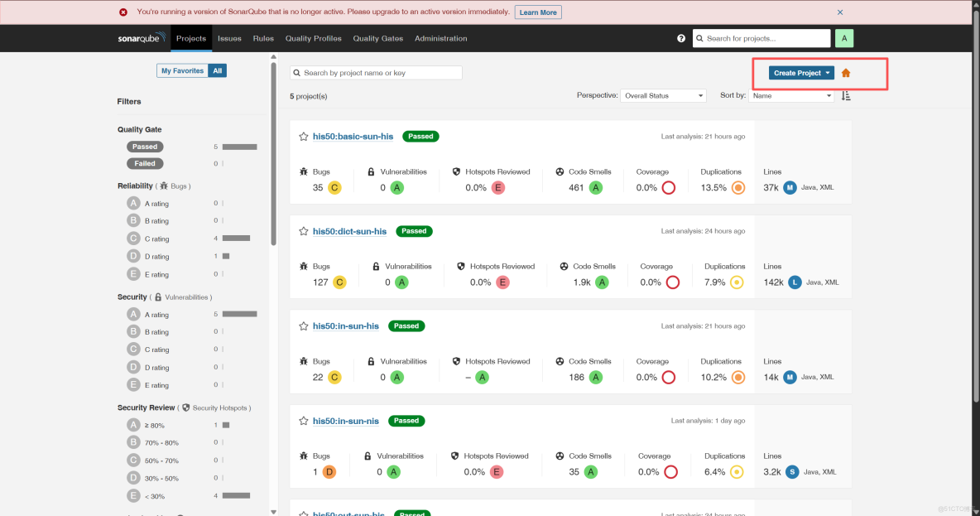Open the Sort by Name dropdown
The width and height of the screenshot is (980, 516).
[x=791, y=95]
